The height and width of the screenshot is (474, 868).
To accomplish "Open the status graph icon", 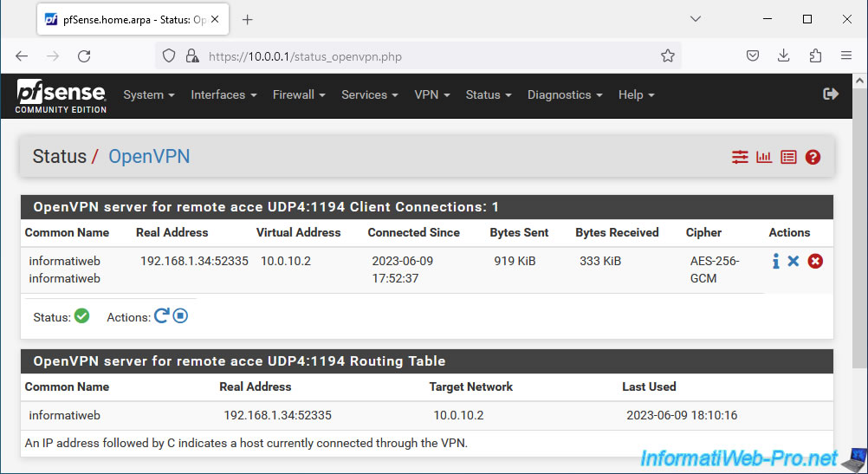I will coord(764,157).
